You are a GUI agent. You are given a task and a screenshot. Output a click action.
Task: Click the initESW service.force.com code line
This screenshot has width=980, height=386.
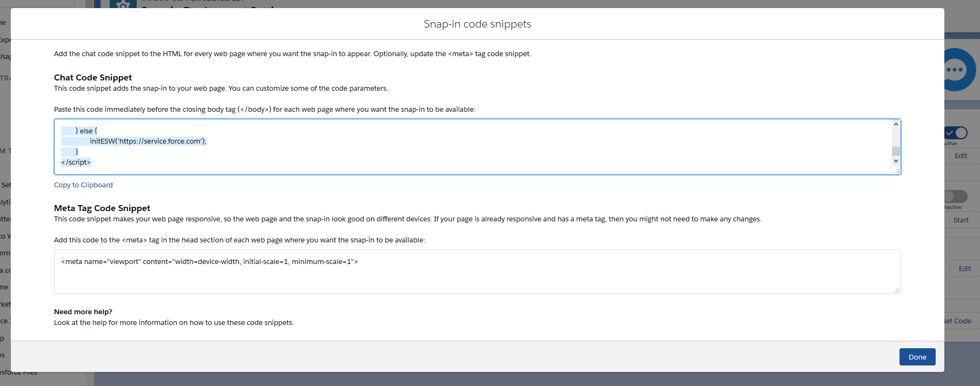tap(148, 141)
